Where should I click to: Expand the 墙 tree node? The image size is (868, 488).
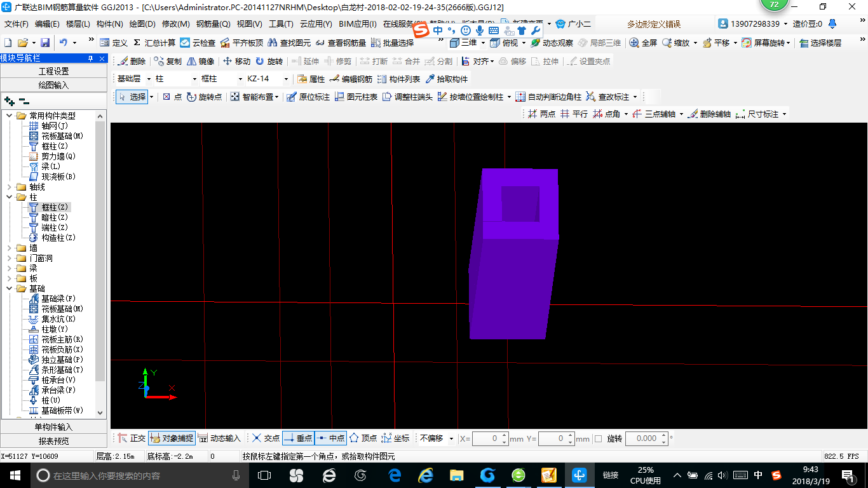10,248
